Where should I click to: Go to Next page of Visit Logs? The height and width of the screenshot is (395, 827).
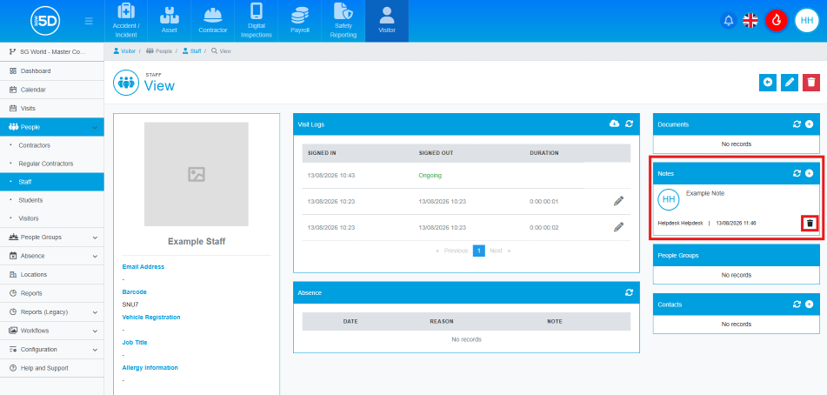point(499,251)
